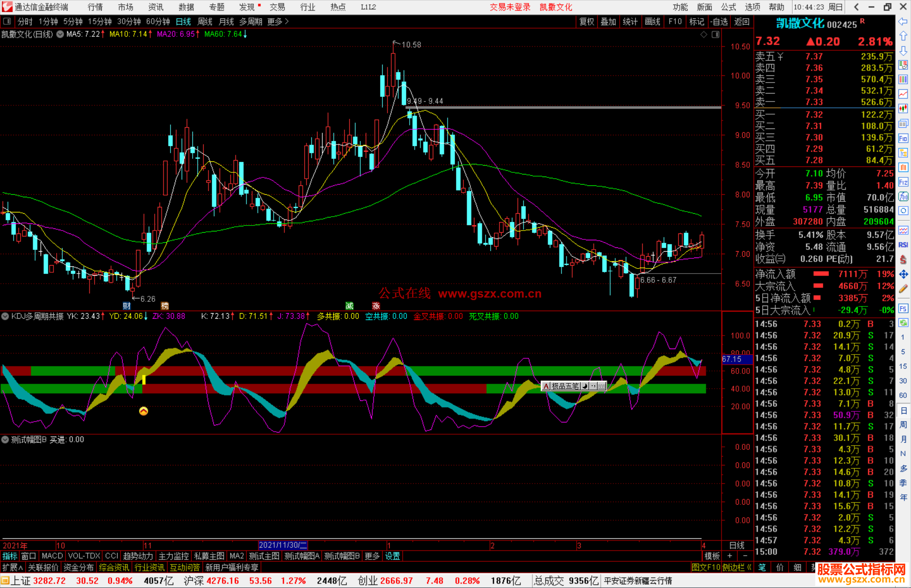Click the circle icon in the sidebar
This screenshot has width=911, height=588.
[903, 211]
